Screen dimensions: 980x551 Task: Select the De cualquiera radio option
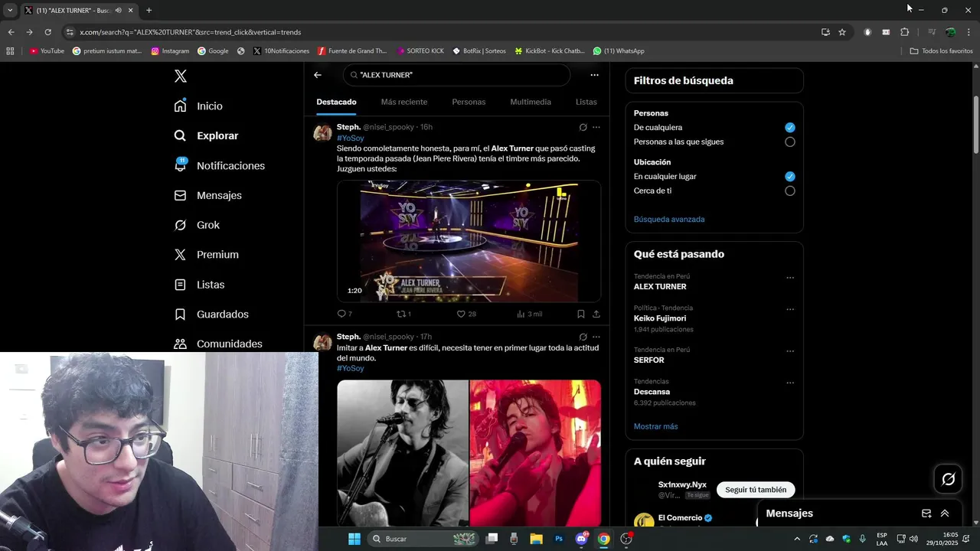tap(790, 128)
